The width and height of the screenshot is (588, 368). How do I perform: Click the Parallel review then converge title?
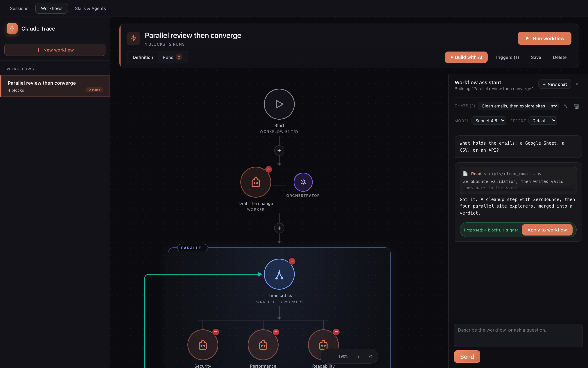click(193, 35)
